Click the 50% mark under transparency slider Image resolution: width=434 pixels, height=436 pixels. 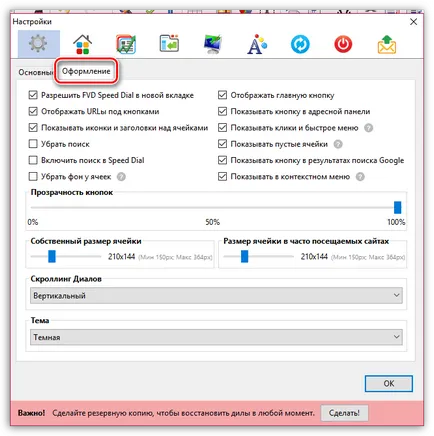point(213,222)
